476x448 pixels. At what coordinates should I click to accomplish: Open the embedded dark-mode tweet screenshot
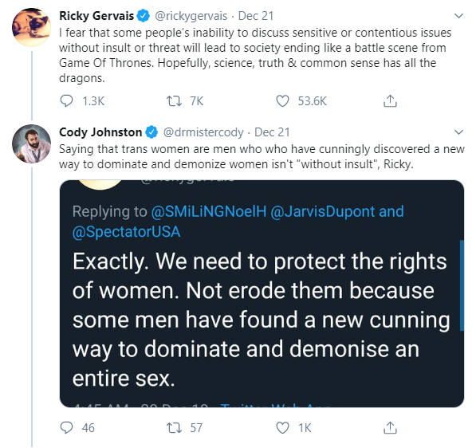tap(262, 293)
